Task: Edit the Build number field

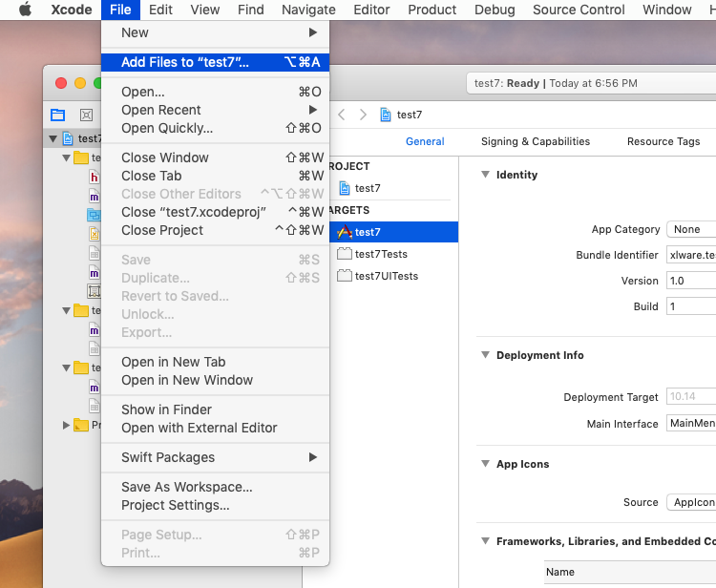Action: click(x=691, y=306)
